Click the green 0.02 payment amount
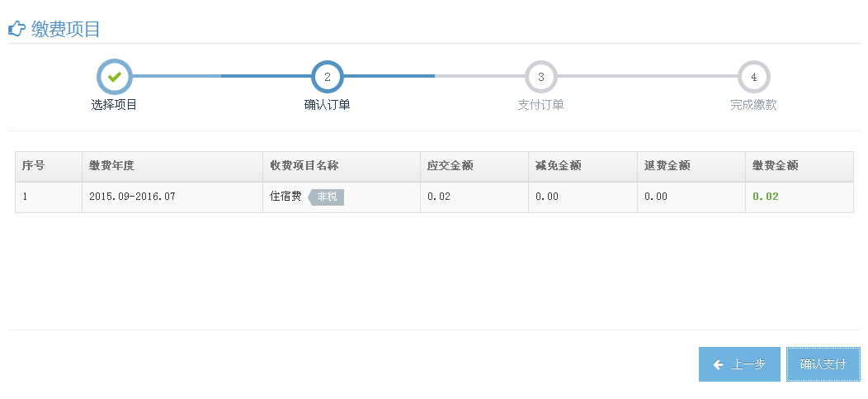Viewport: 868px width, 399px height. tap(766, 196)
